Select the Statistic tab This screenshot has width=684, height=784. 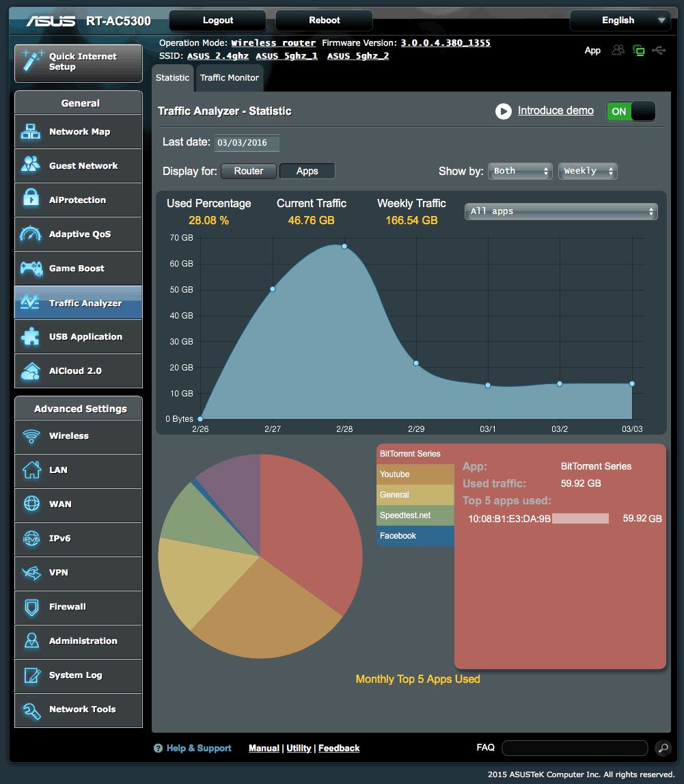point(172,78)
